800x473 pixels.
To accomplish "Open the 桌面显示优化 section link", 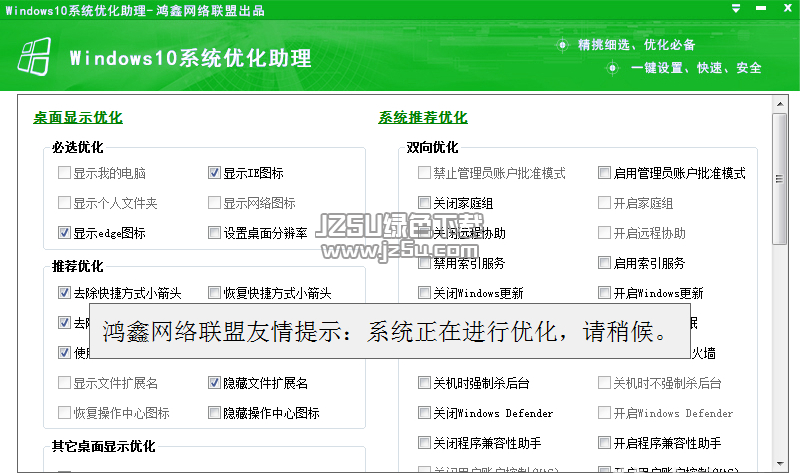I will point(78,117).
